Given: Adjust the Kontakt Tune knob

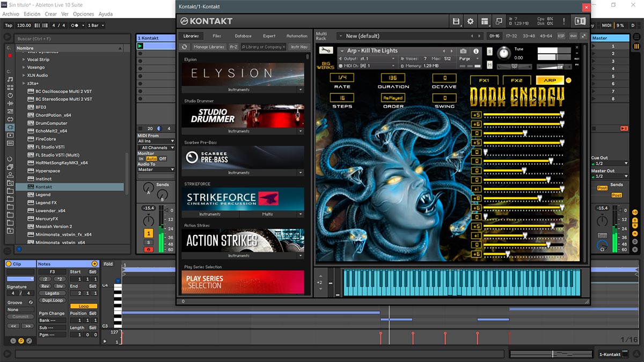Looking at the screenshot, I should click(x=503, y=53).
